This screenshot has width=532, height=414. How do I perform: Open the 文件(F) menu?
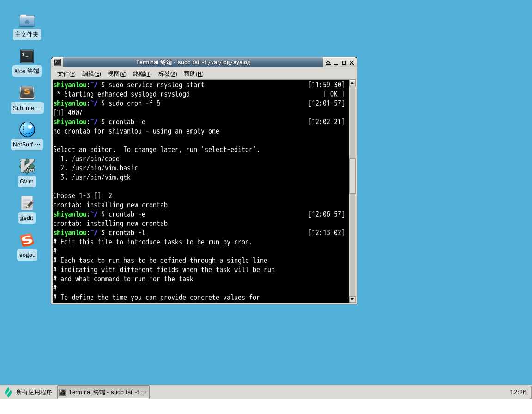pos(66,74)
